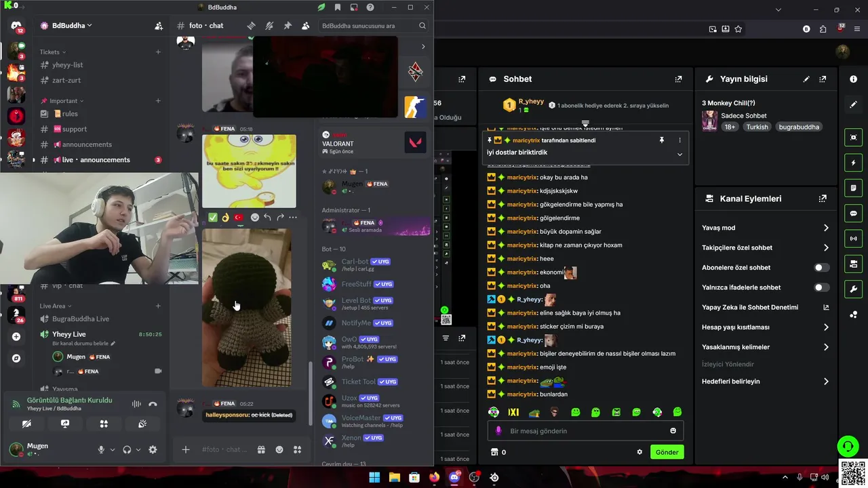This screenshot has width=868, height=488.
Task: Click the green leaf icon in Discord title bar
Action: click(321, 7)
